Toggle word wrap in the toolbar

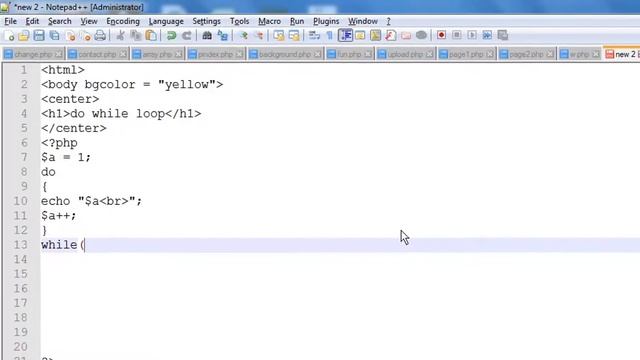pyautogui.click(x=314, y=36)
